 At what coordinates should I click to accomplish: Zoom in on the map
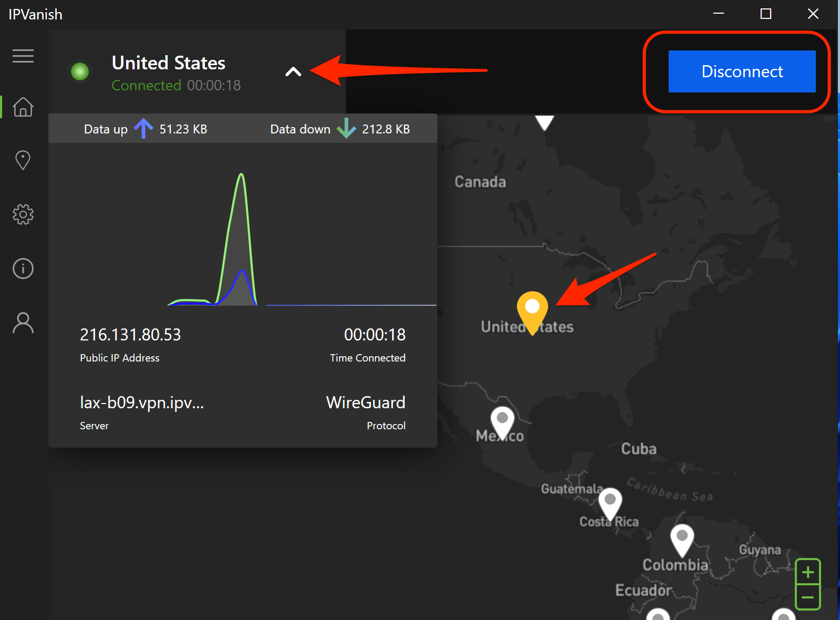tap(807, 572)
